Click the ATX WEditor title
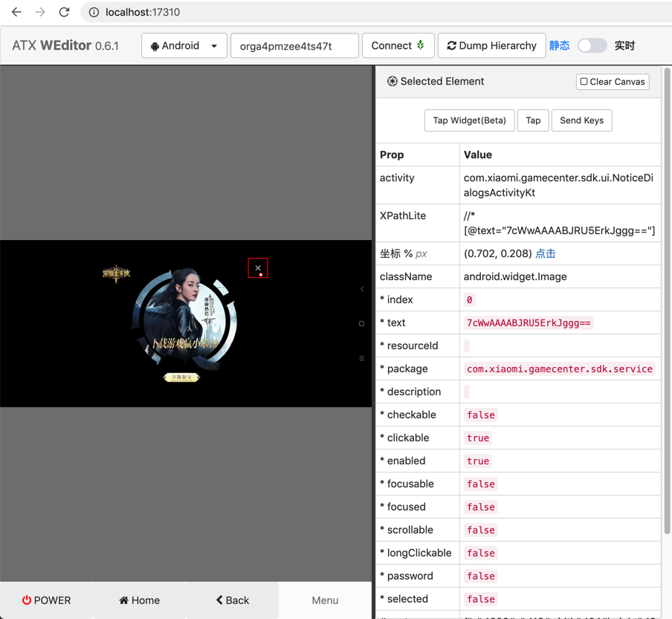 pyautogui.click(x=65, y=45)
